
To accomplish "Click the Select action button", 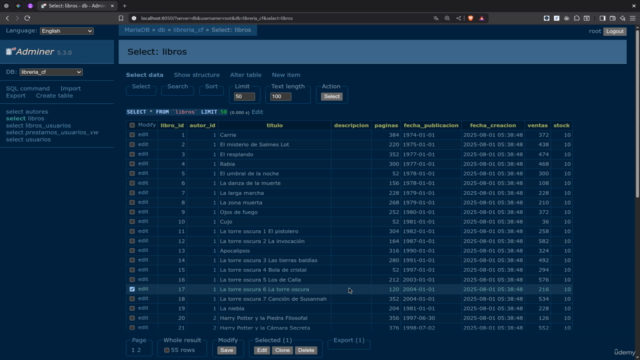I will tap(331, 97).
